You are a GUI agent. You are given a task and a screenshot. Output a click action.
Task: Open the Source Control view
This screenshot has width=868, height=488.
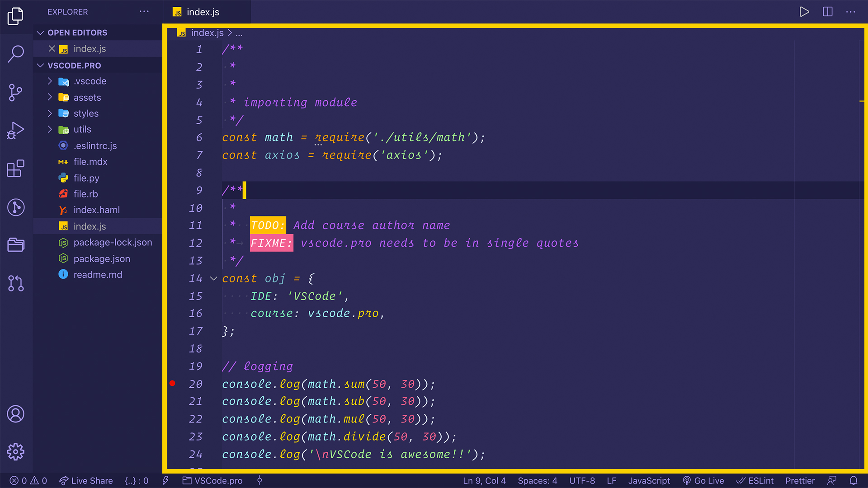[16, 92]
